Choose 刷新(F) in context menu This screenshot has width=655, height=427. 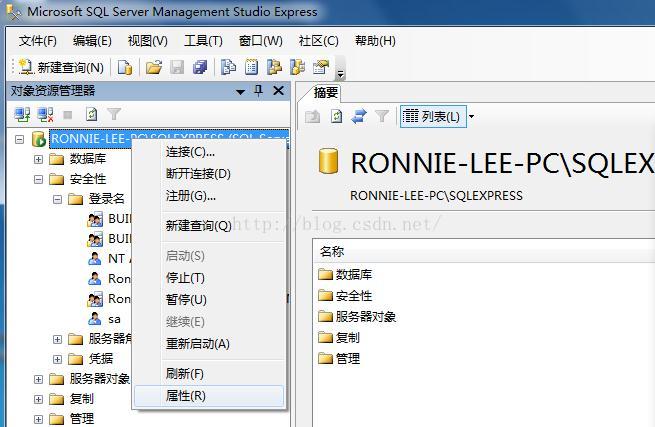point(209,374)
